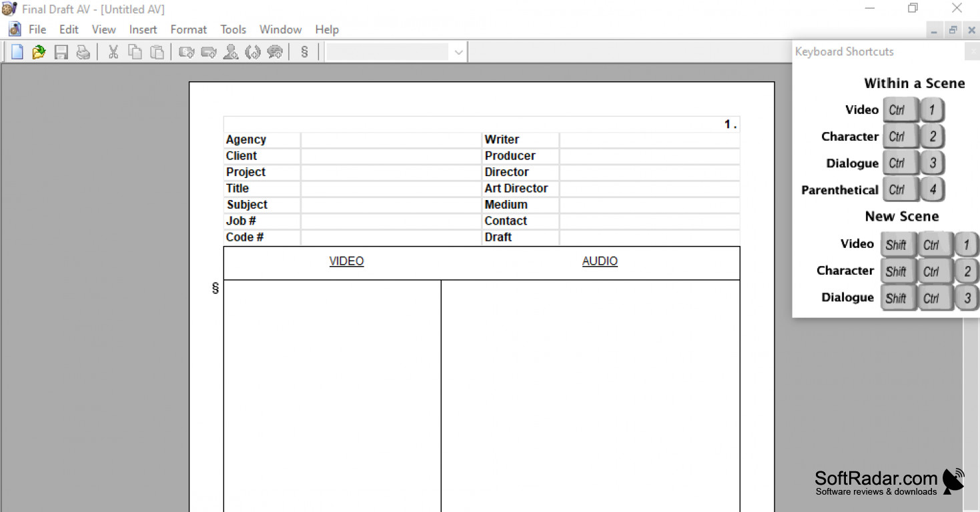Viewport: 980px width, 512px height.
Task: Click the Shift key for New Scene Character
Action: pos(897,271)
